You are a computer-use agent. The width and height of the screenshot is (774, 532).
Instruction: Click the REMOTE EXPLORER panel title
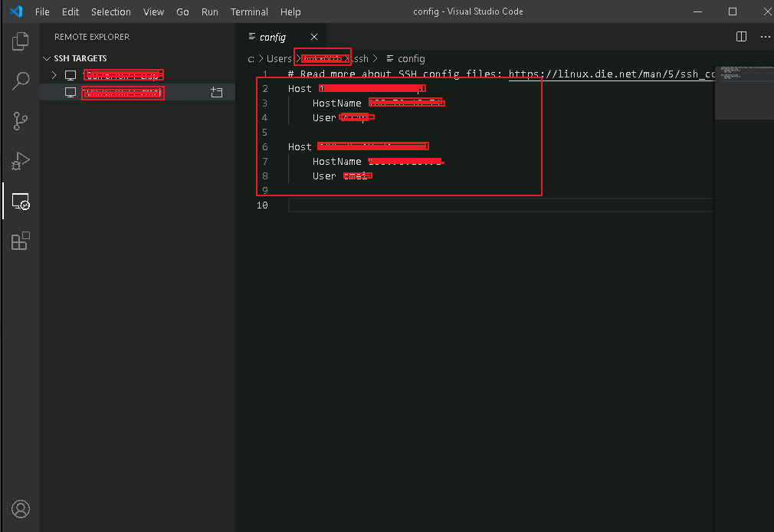(92, 37)
